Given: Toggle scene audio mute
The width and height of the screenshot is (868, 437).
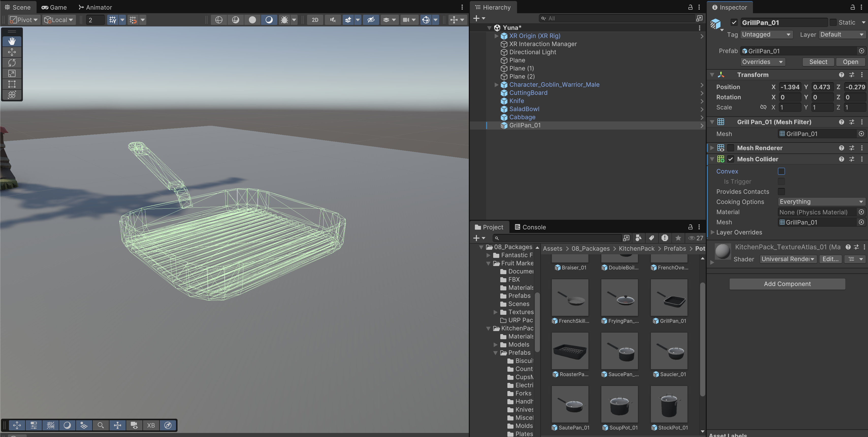Looking at the screenshot, I should click(333, 20).
